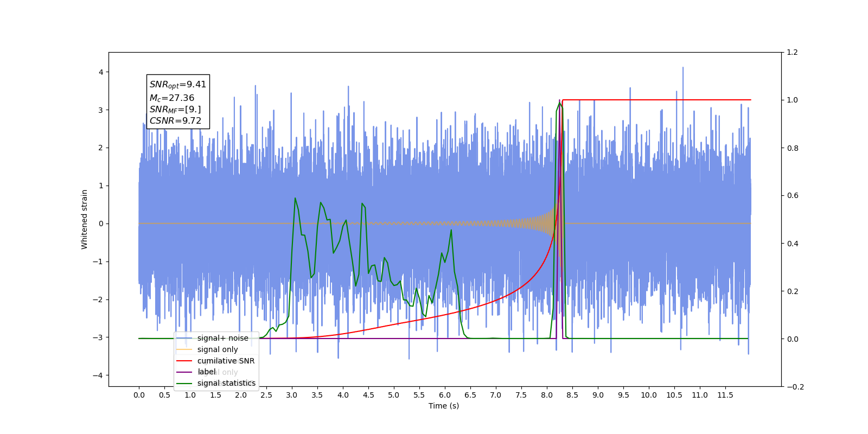The height and width of the screenshot is (434, 868).
Task: Click the 8.0 tick on the time axis
Action: point(547,395)
